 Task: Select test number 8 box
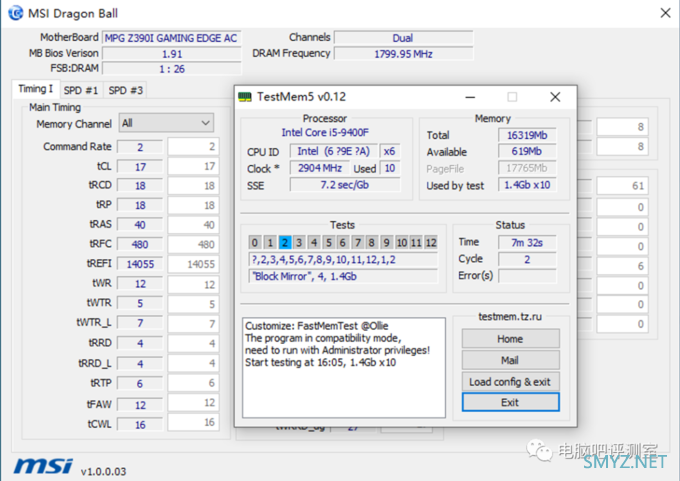(x=372, y=242)
